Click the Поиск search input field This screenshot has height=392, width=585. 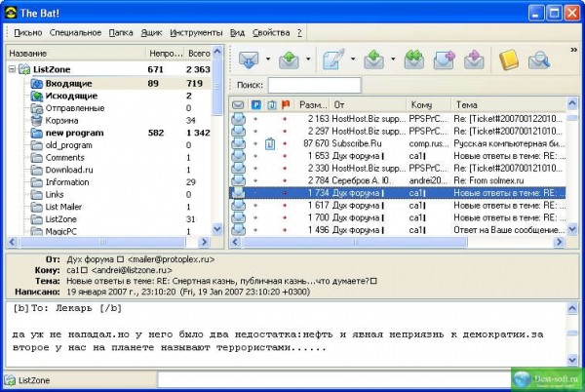point(315,85)
